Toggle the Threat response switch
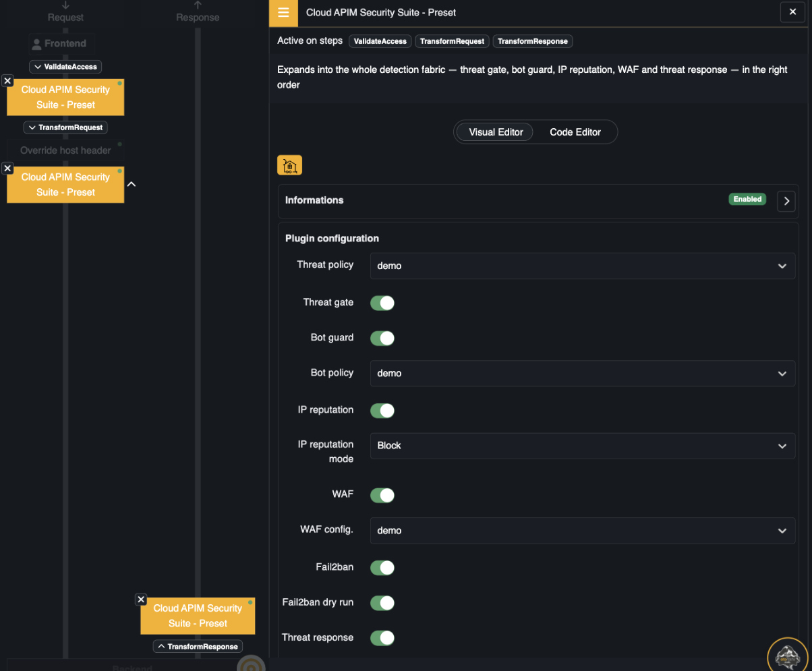The image size is (812, 671). click(x=382, y=638)
